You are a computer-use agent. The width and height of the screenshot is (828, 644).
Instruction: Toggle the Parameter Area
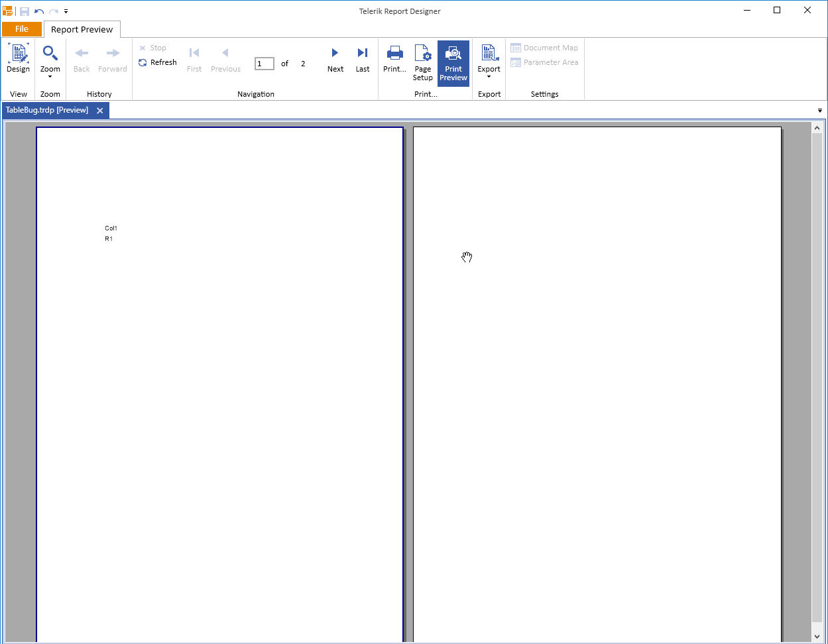click(544, 62)
